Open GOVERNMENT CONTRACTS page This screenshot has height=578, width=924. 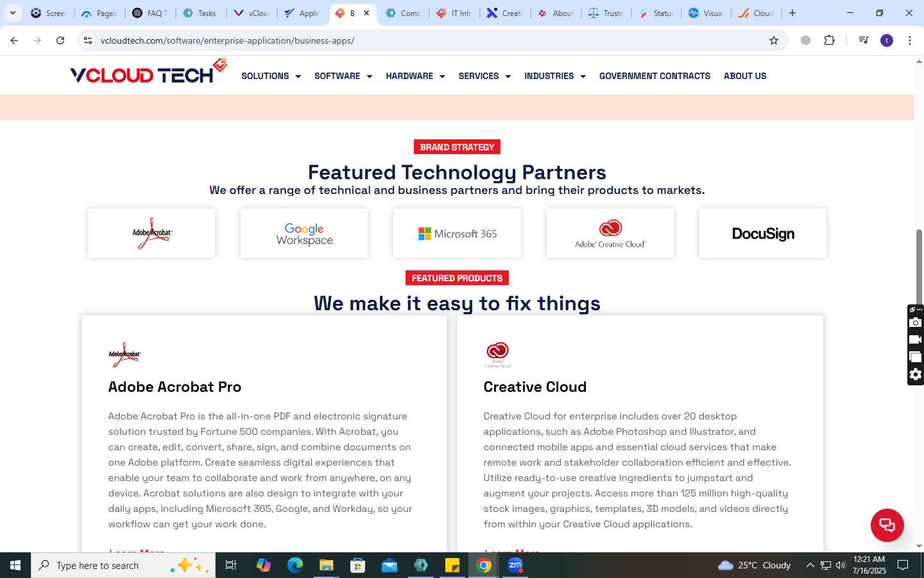point(654,76)
